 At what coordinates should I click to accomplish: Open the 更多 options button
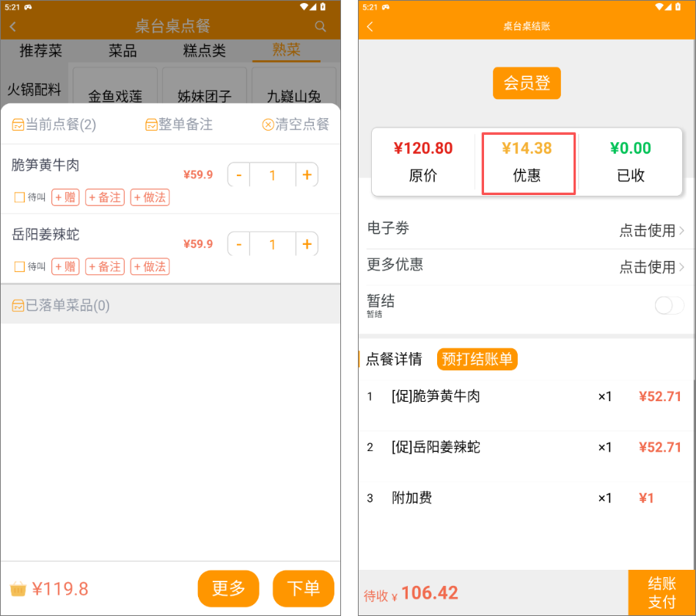point(229,588)
